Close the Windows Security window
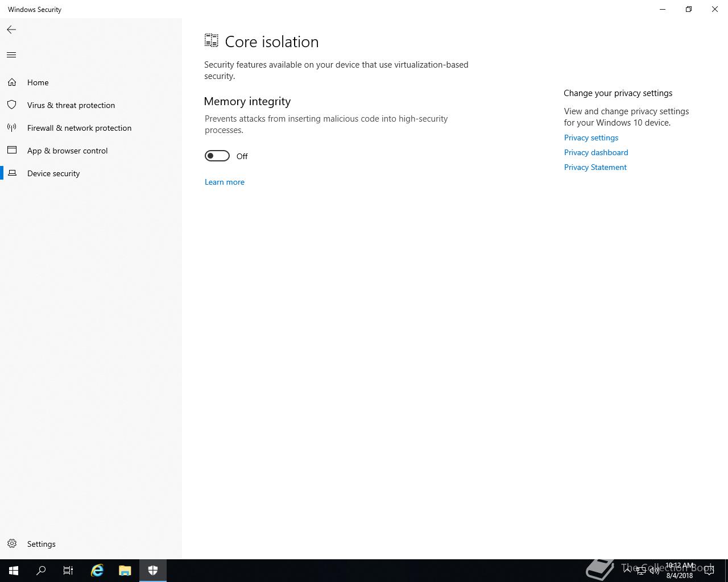The image size is (728, 582). point(715,9)
